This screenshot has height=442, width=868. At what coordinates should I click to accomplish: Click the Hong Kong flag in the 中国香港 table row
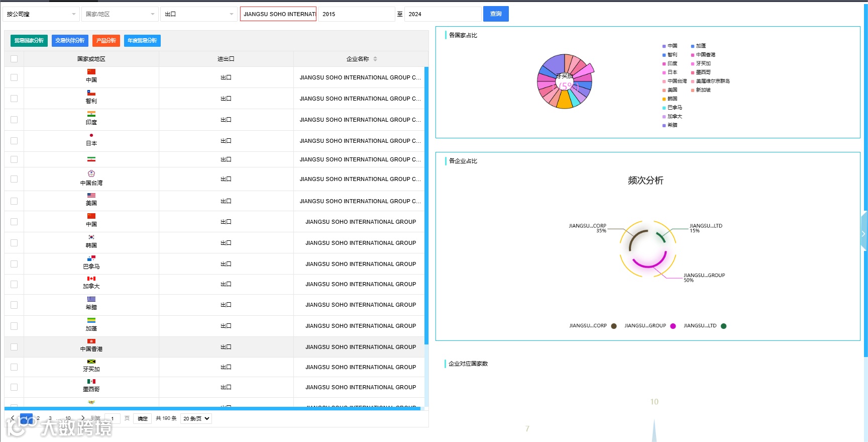coord(91,341)
